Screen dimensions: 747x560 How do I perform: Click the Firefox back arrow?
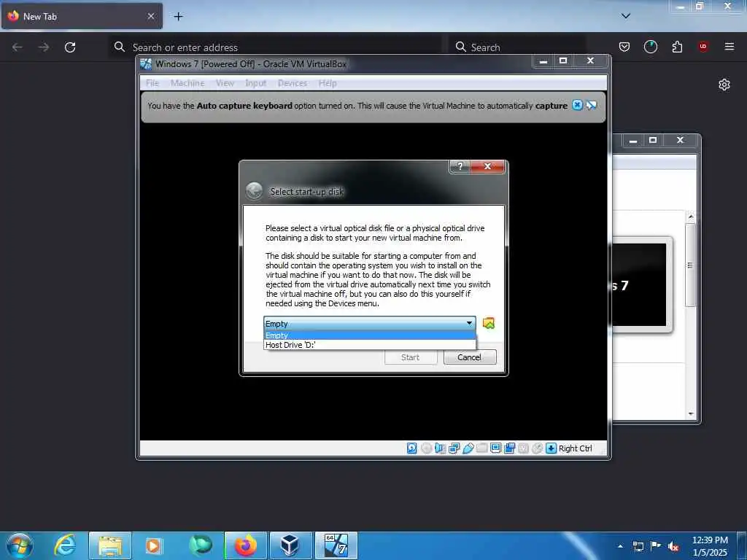[x=18, y=47]
